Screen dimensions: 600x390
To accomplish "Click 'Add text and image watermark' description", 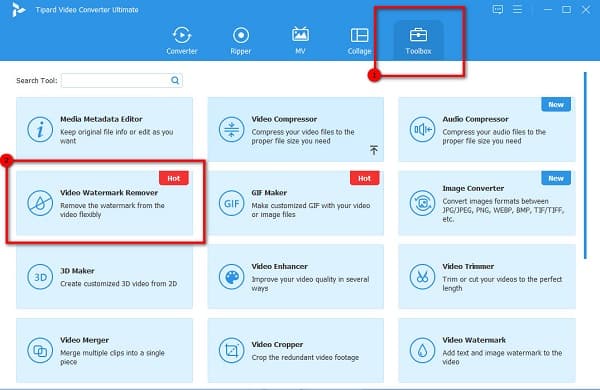I will (502, 357).
